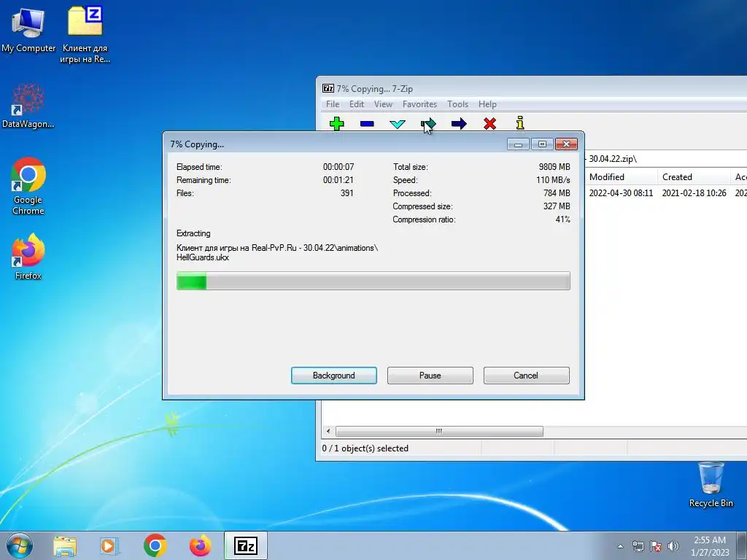Select the 2022-04-30 08:11 modified cell
The image size is (747, 560).
(621, 192)
